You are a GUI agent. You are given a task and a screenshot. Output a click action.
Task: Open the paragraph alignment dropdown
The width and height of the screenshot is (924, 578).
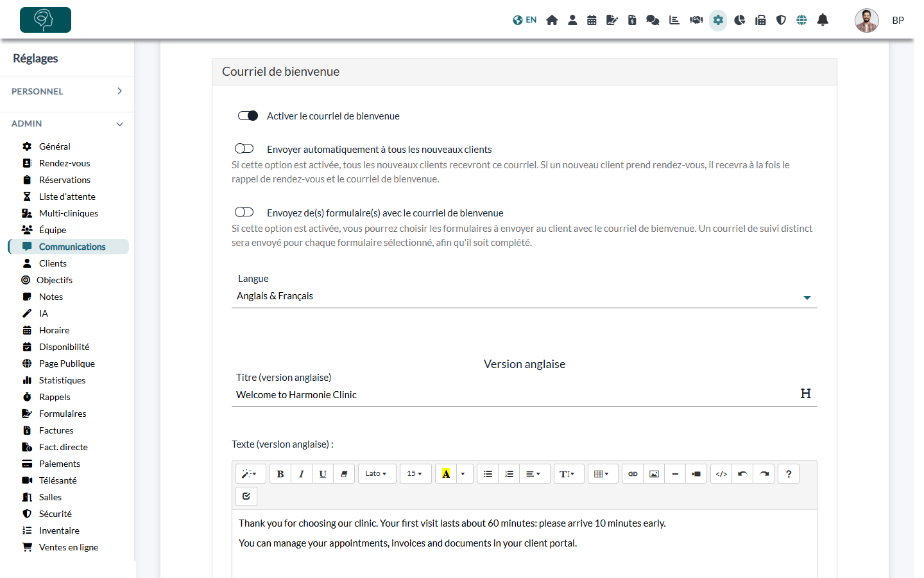[534, 474]
